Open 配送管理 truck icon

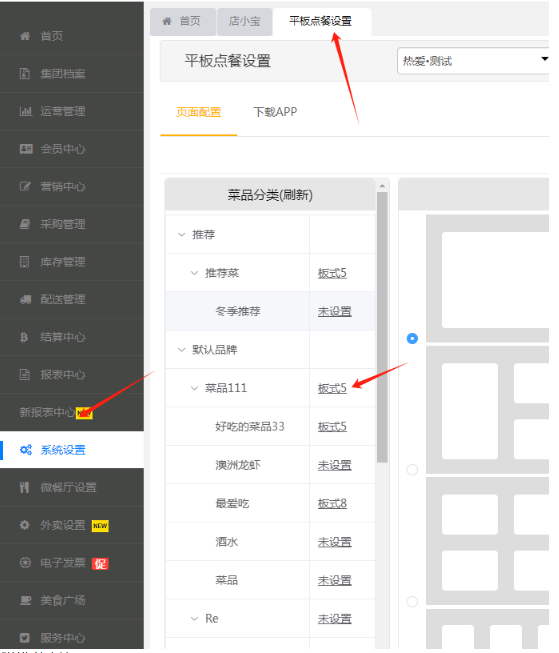[25, 299]
